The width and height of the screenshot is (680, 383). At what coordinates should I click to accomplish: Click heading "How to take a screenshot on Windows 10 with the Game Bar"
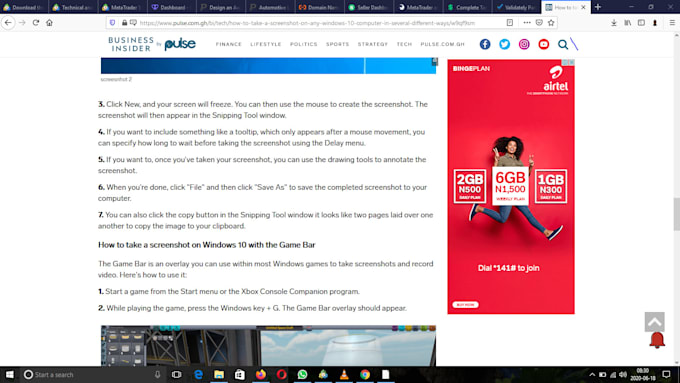point(206,245)
